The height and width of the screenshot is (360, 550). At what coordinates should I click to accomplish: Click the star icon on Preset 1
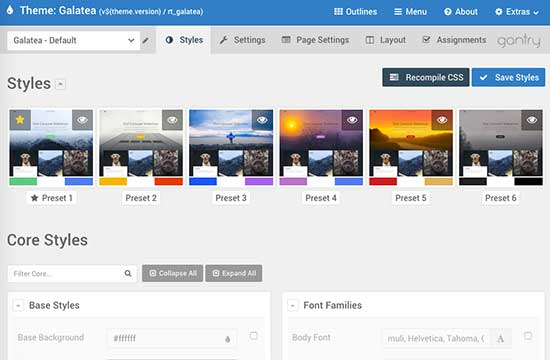[x=20, y=120]
